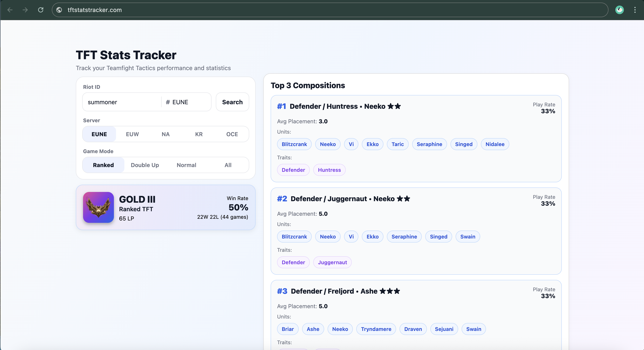644x350 pixels.
Task: Switch to the OCE server tab
Action: (x=232, y=134)
